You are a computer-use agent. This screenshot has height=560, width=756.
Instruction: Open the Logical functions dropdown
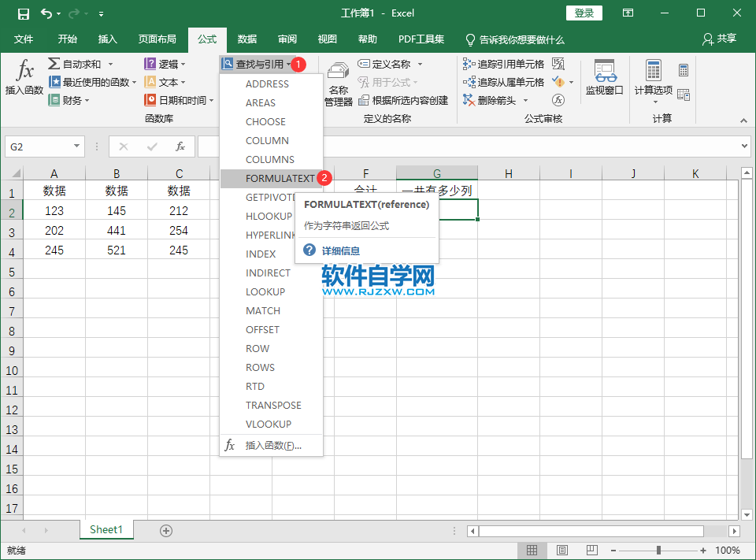click(165, 64)
